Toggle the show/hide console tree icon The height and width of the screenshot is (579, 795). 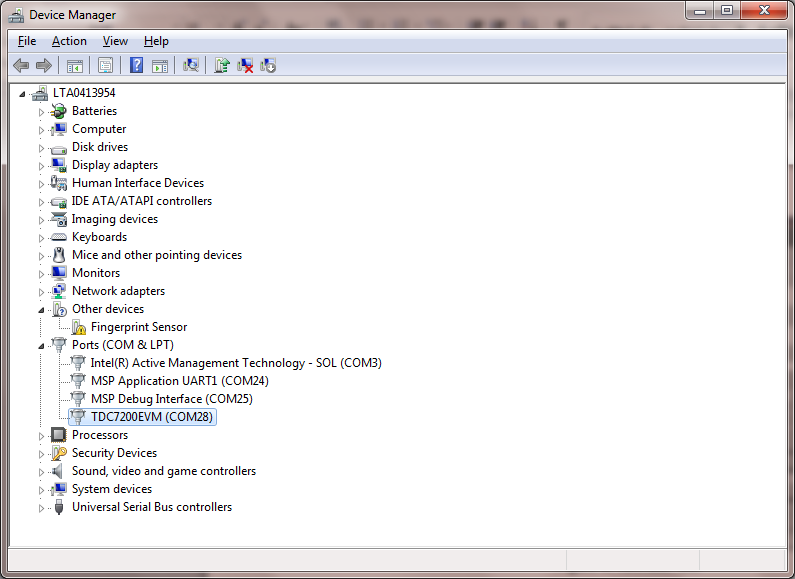click(x=75, y=65)
